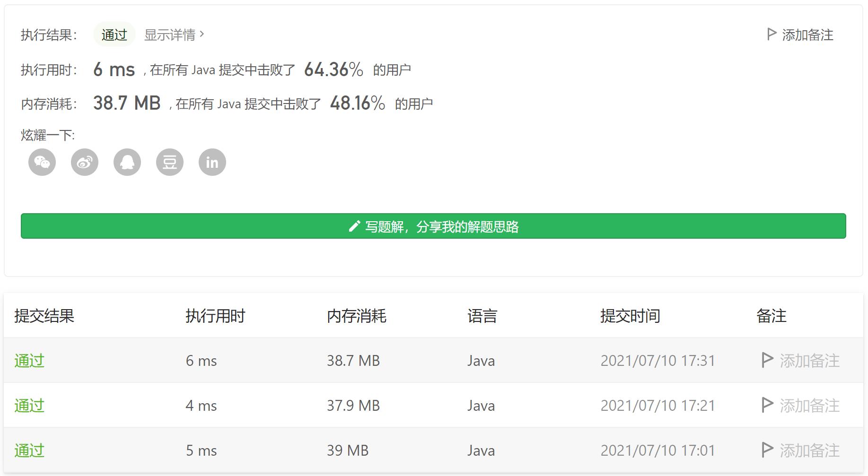868x476 pixels.
Task: Click the flag icon beside top 添加备注
Action: (772, 34)
